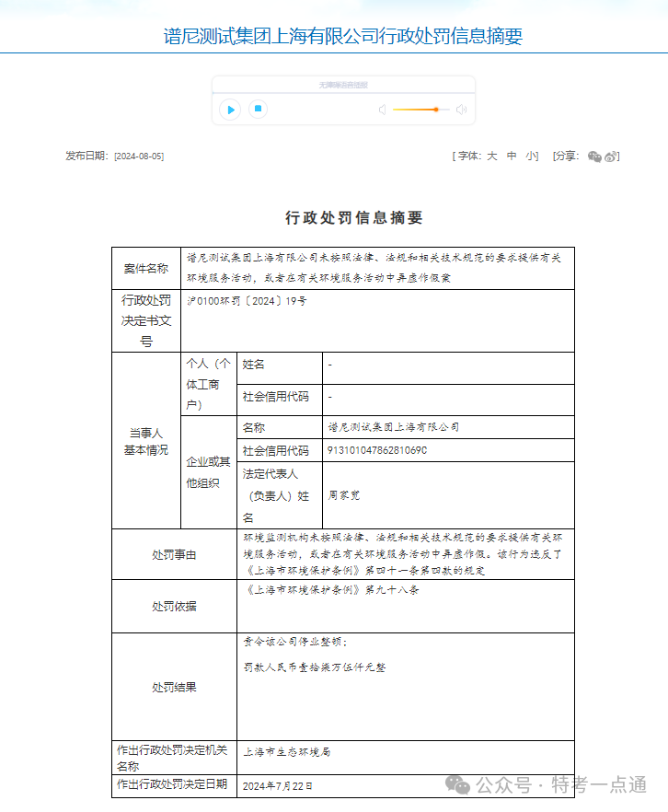Stop the audio voice broadcast
668x812 pixels.
(258, 109)
